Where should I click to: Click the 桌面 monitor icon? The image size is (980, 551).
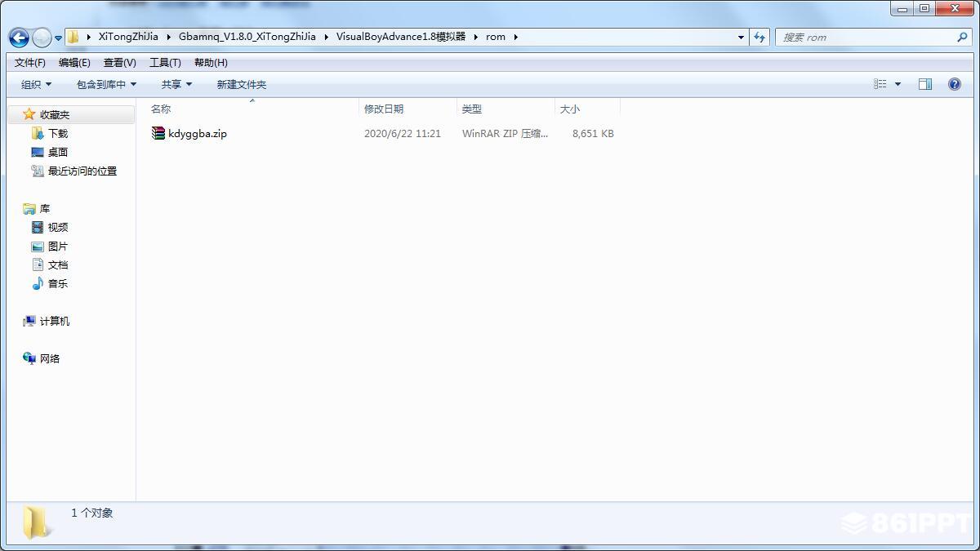(x=38, y=152)
